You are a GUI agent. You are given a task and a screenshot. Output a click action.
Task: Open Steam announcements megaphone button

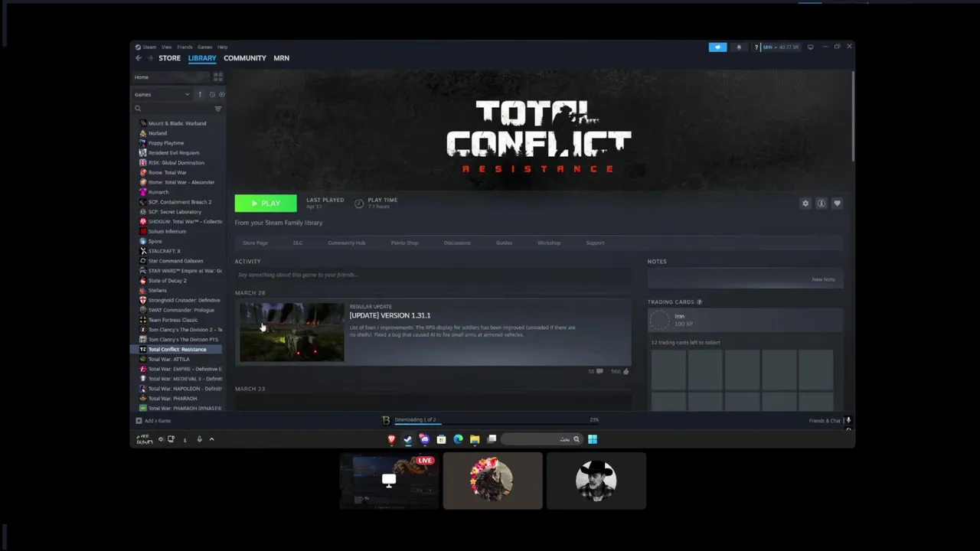click(x=717, y=47)
